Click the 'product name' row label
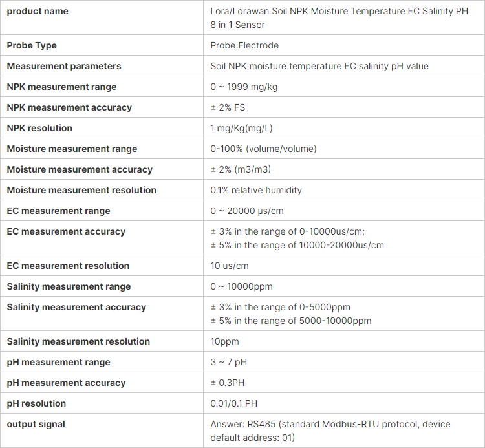The width and height of the screenshot is (485, 448). (x=38, y=11)
